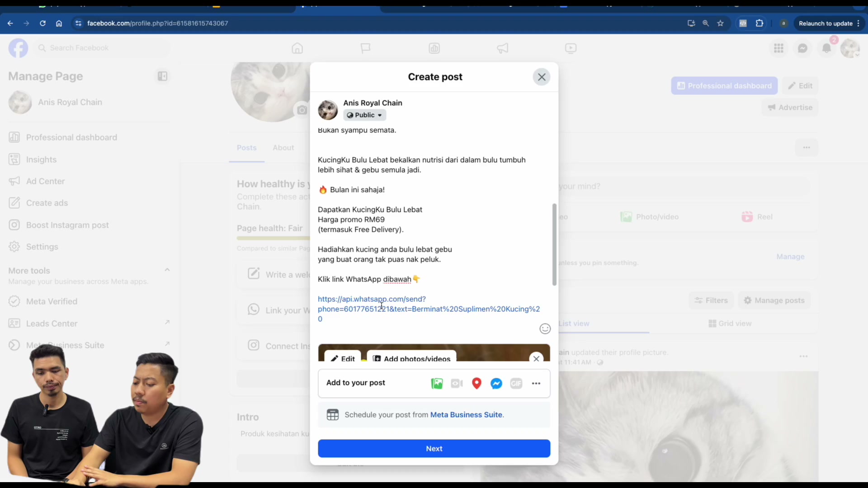Click the post text scrollbar
Viewport: 868px width, 488px height.
[x=554, y=244]
